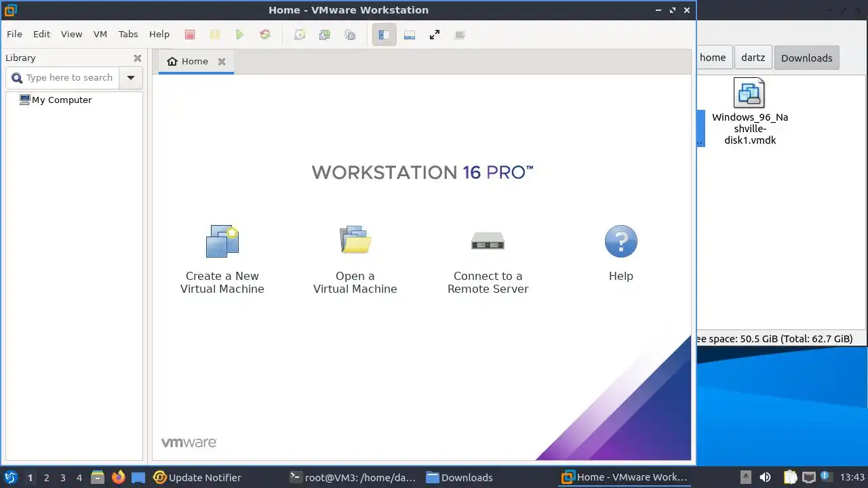The width and height of the screenshot is (868, 488).
Task: Switch to the root@VM3 terminal taskbar entry
Action: coord(353,477)
